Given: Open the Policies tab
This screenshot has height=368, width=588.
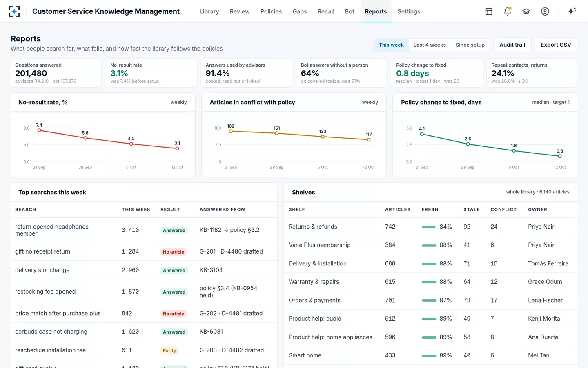Looking at the screenshot, I should coord(271,11).
